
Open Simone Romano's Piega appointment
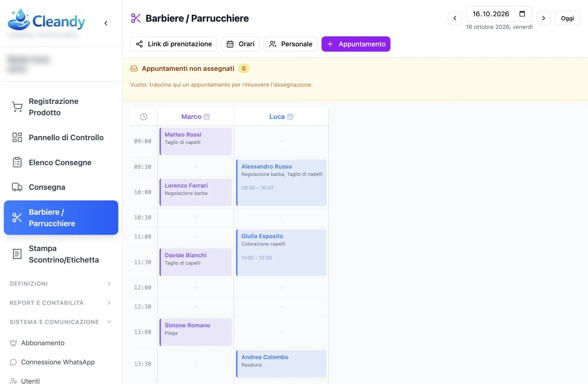[x=196, y=332]
